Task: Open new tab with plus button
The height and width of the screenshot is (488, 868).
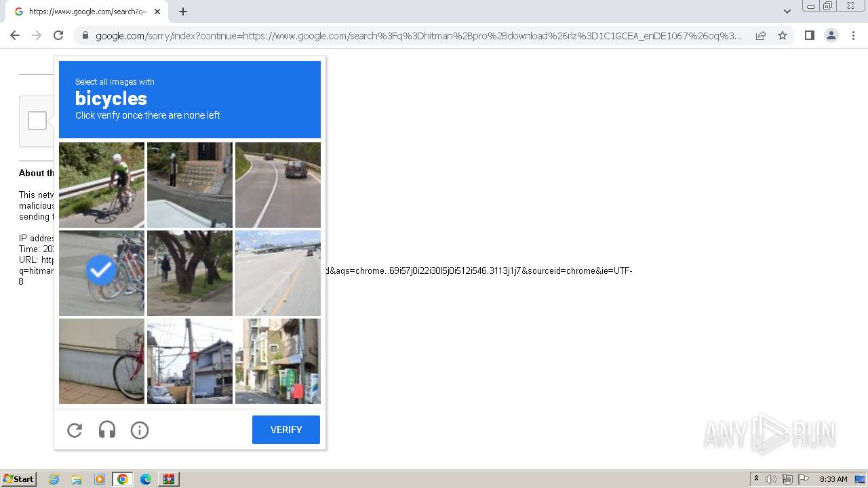Action: [x=183, y=12]
